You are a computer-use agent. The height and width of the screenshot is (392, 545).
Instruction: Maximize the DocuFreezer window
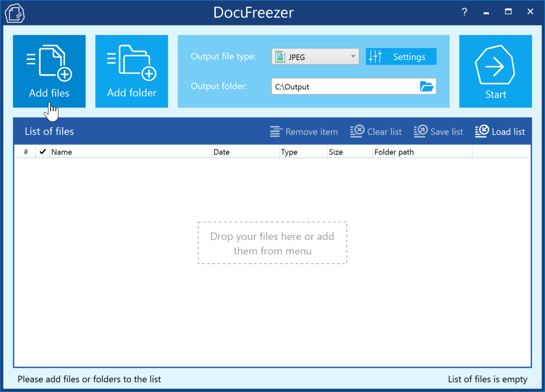[509, 12]
